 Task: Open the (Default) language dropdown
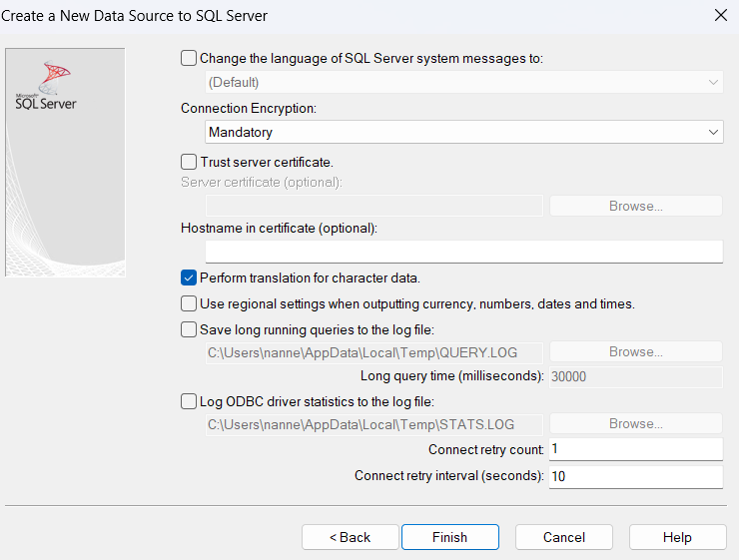[463, 83]
